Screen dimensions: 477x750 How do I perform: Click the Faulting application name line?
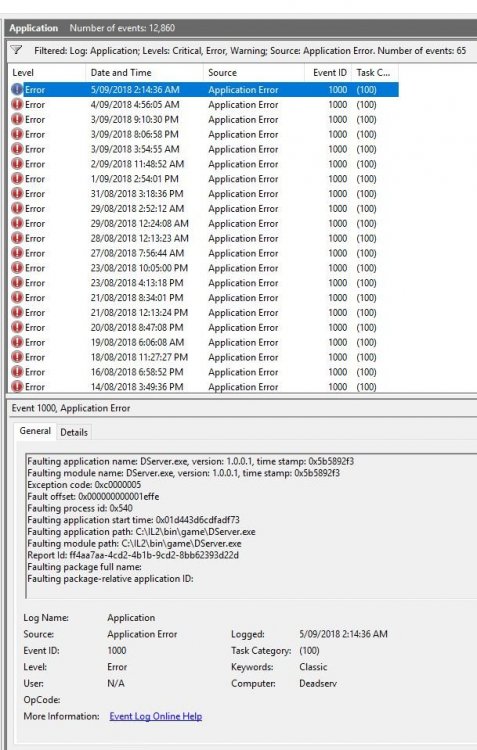click(x=190, y=461)
